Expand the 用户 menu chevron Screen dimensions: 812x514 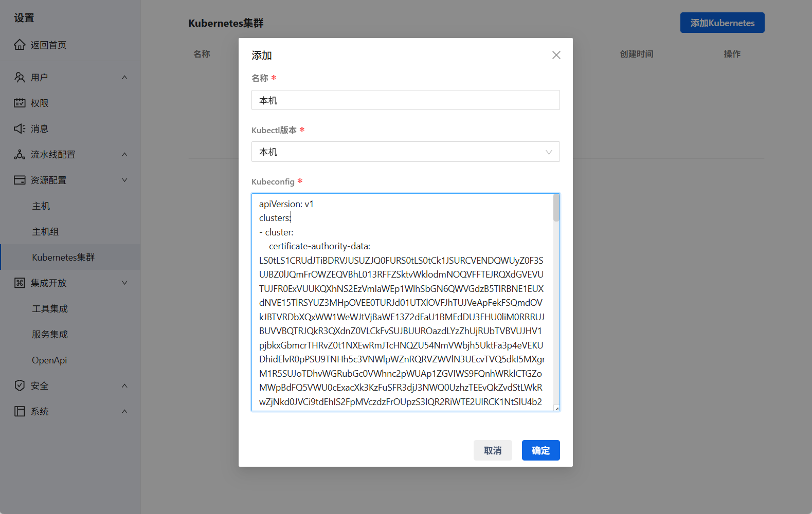tap(124, 77)
